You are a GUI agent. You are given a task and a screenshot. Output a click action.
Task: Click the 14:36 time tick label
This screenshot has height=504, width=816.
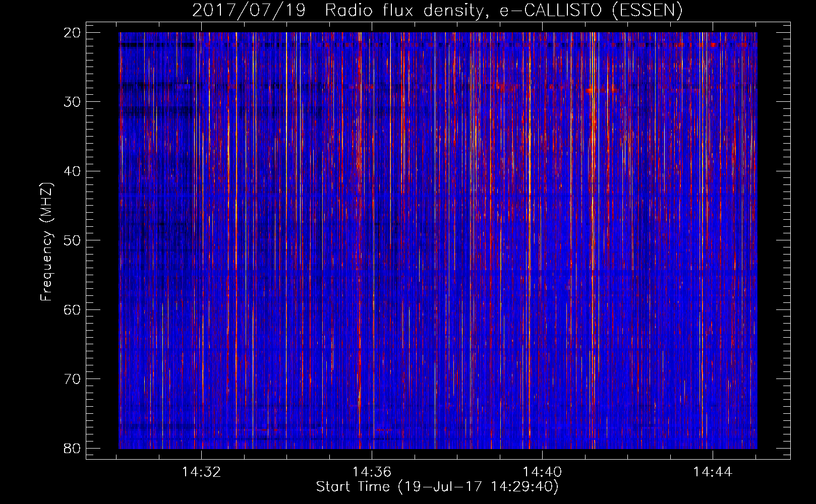pos(372,472)
